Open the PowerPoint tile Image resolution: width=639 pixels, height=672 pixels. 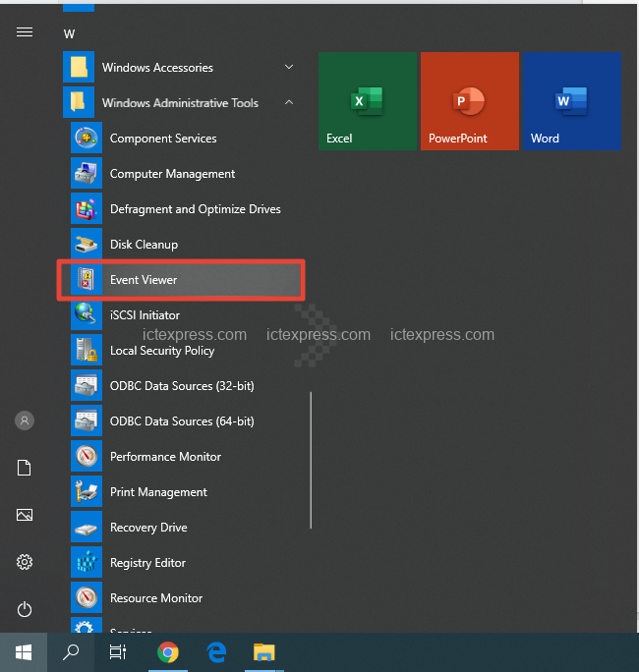coord(469,101)
